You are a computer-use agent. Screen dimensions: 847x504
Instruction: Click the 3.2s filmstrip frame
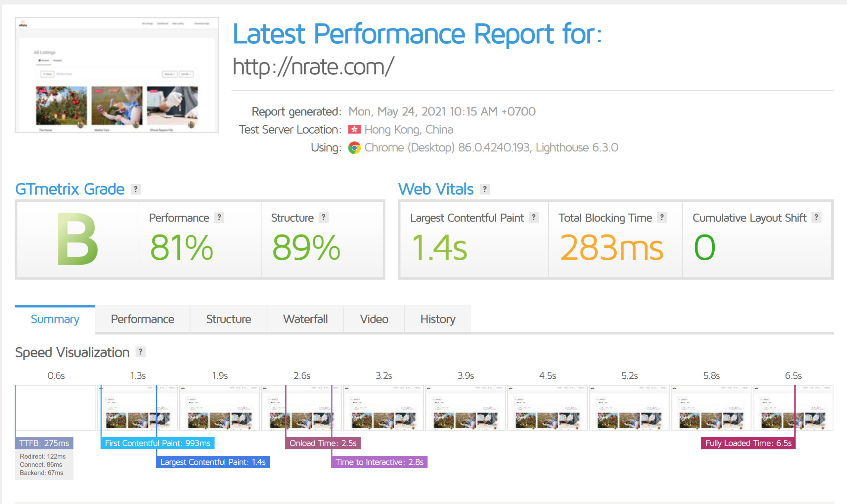pos(383,407)
